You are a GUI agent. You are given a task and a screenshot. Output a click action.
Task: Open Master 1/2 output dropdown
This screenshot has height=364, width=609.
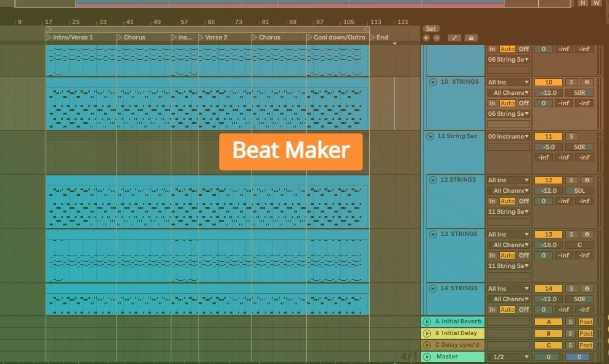point(509,357)
